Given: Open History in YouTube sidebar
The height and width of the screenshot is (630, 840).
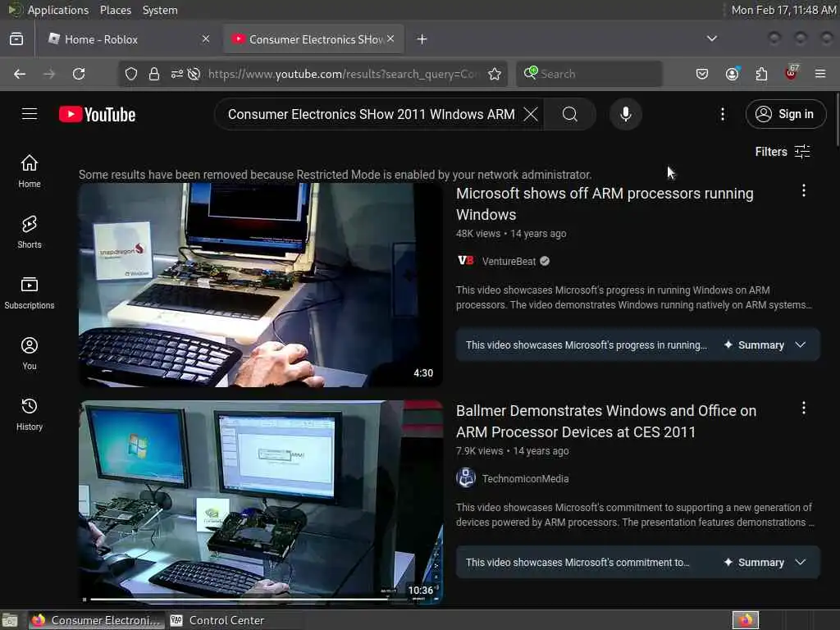Looking at the screenshot, I should 30,414.
